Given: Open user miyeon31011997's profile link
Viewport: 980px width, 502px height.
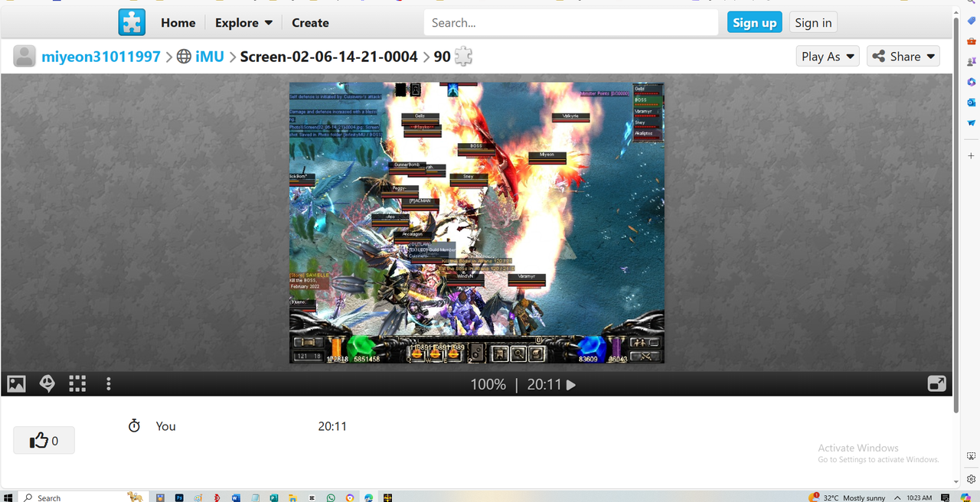Looking at the screenshot, I should pos(101,57).
